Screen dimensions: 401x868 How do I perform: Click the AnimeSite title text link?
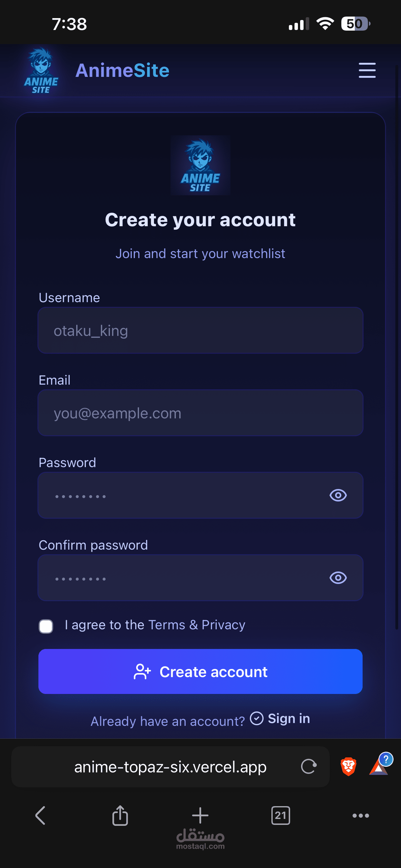pos(122,70)
